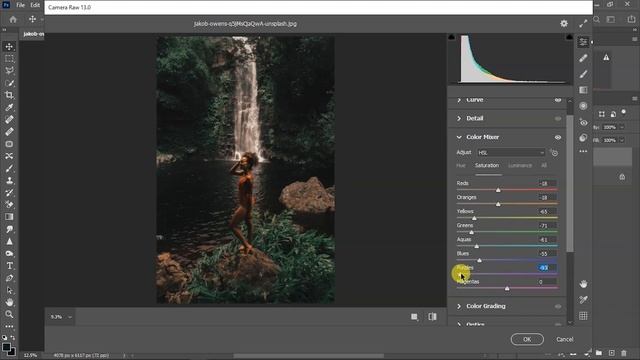Open the Fill 100% dropdown in Layers panel
The image size is (640, 360).
click(622, 140)
